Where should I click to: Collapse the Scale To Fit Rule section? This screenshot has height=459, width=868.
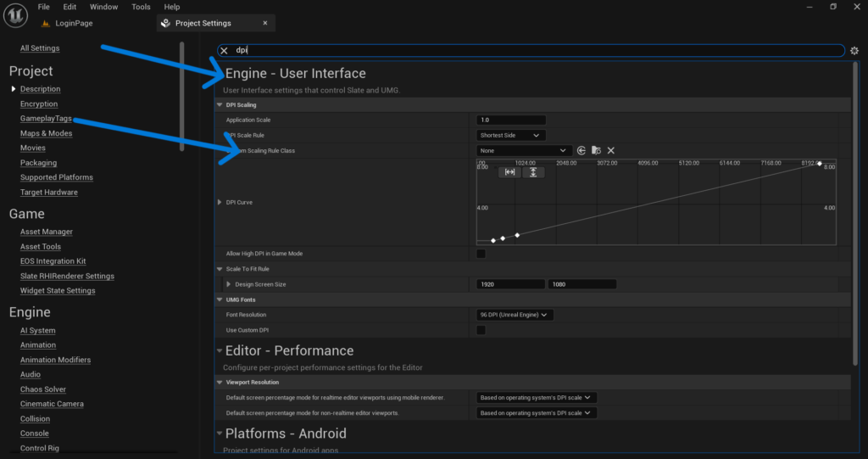click(220, 269)
